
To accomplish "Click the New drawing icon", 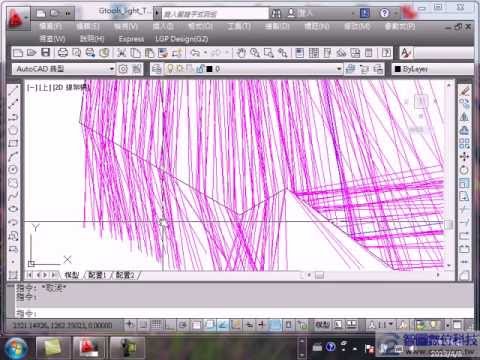I will click(x=18, y=53).
